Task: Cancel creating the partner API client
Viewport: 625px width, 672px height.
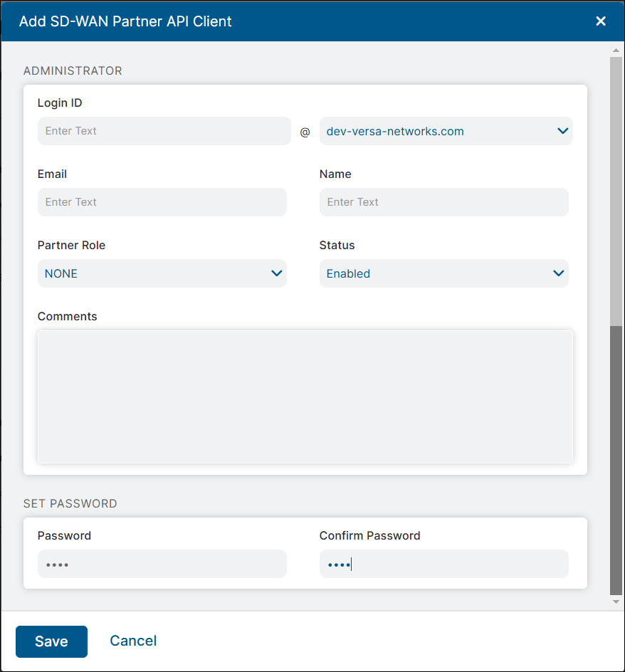Action: (x=133, y=641)
